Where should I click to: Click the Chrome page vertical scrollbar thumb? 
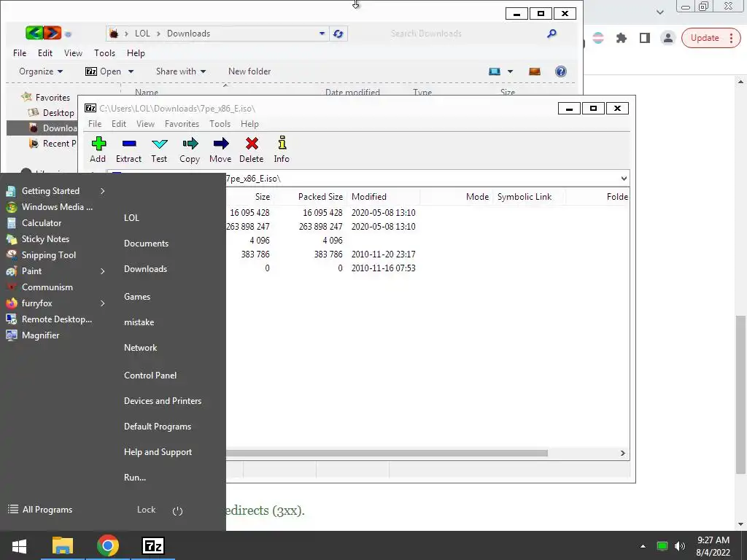tap(741, 394)
